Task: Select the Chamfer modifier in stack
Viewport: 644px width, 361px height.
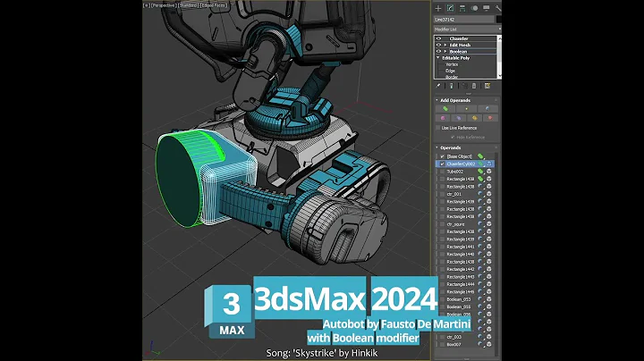Action: click(x=459, y=38)
